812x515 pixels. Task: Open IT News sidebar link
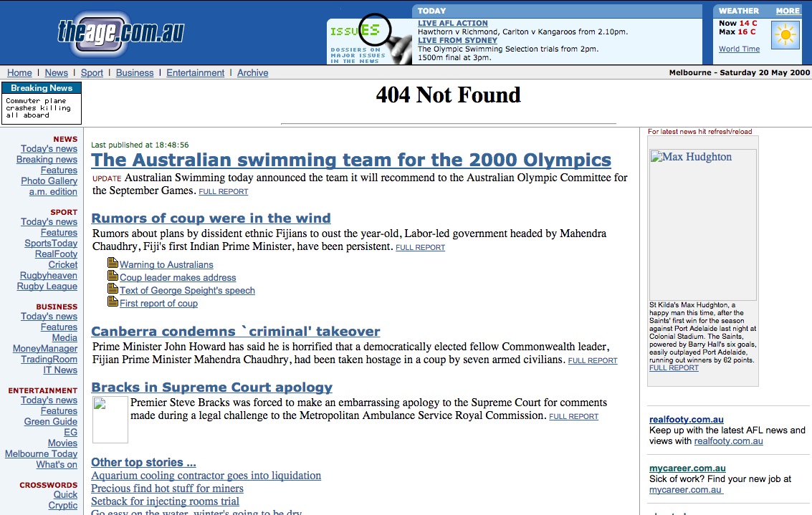click(60, 370)
